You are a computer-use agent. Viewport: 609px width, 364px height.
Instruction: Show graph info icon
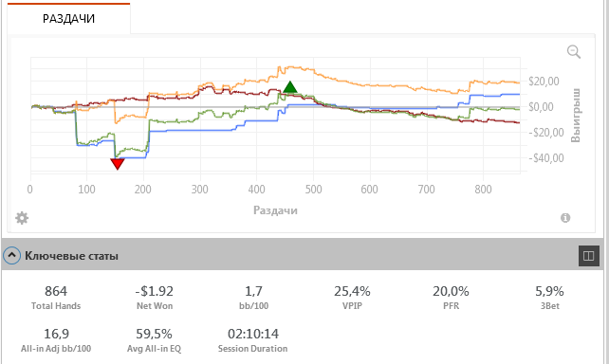coord(565,218)
